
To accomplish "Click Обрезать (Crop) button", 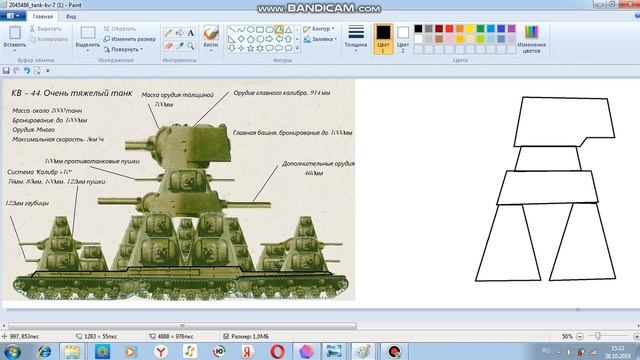I will tap(119, 29).
